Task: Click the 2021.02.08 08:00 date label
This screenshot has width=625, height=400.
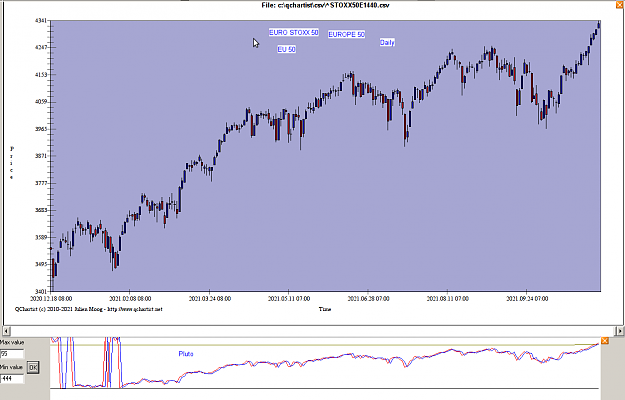Action: pyautogui.click(x=130, y=298)
